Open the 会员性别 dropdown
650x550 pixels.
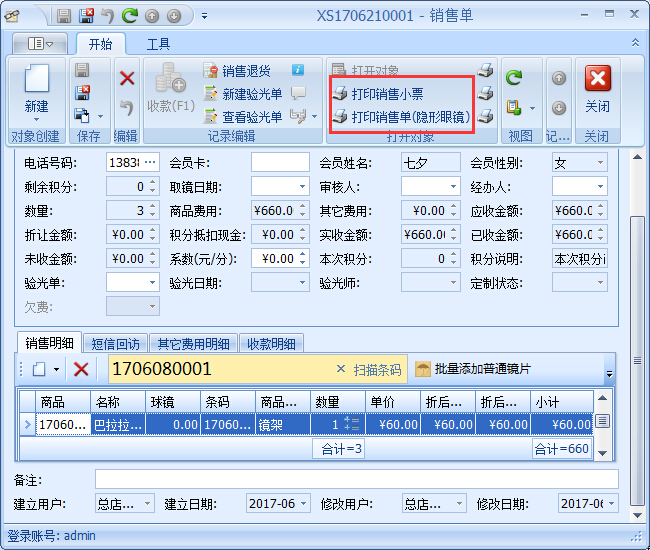(600, 162)
